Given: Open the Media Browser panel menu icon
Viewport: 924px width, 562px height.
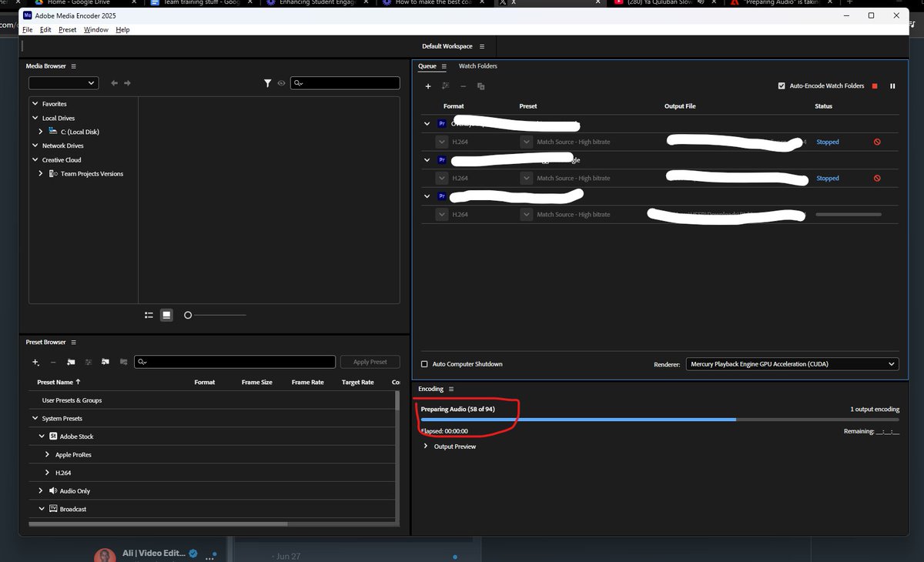Looking at the screenshot, I should coord(73,66).
